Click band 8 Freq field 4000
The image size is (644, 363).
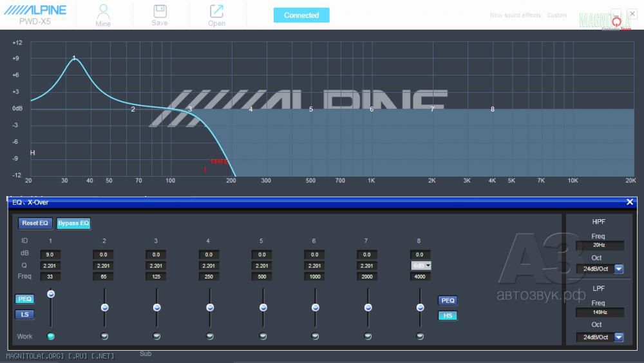(420, 277)
